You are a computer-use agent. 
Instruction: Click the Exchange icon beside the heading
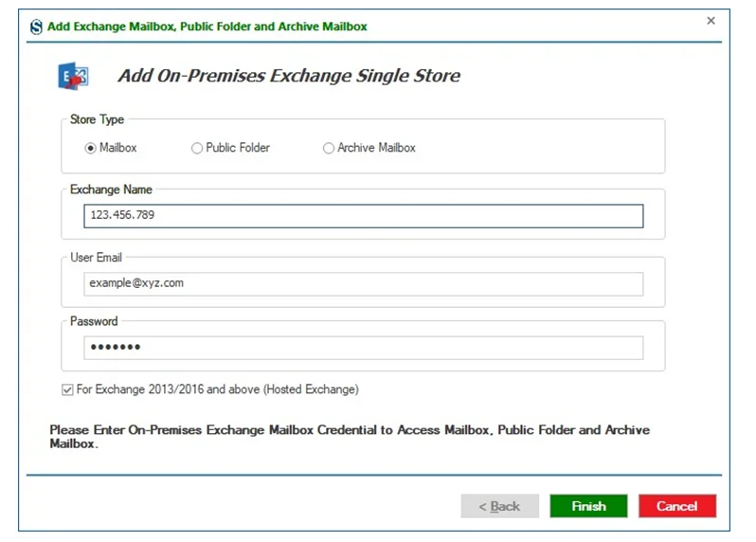pos(73,76)
